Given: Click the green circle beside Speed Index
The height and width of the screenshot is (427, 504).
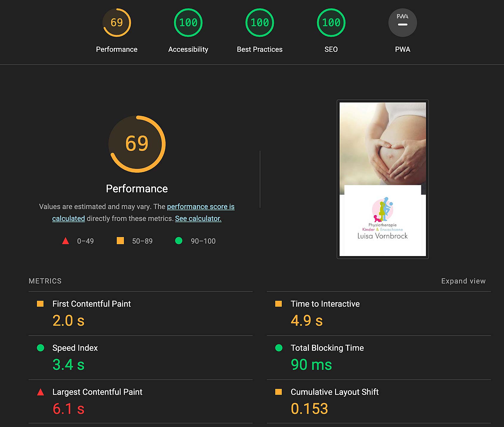Looking at the screenshot, I should [x=41, y=348].
